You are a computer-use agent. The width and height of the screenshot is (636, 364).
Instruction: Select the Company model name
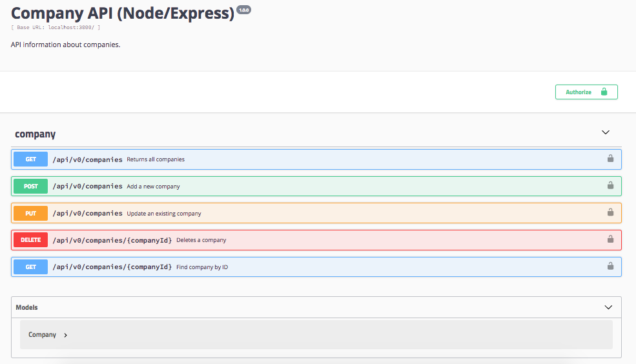(x=42, y=335)
